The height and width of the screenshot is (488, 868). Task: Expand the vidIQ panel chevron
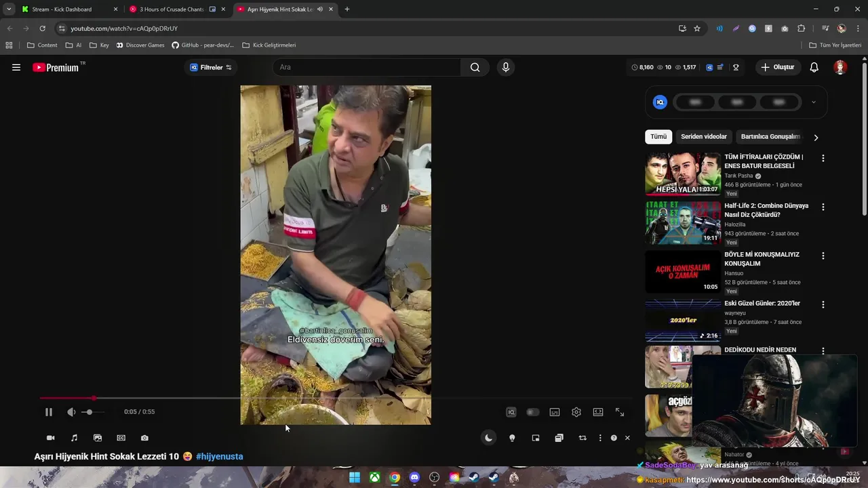[x=814, y=102]
